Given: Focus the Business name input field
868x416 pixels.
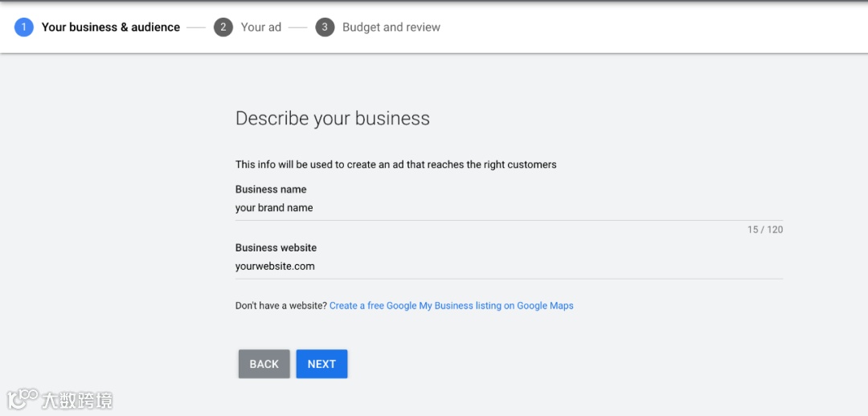Looking at the screenshot, I should click(509, 208).
